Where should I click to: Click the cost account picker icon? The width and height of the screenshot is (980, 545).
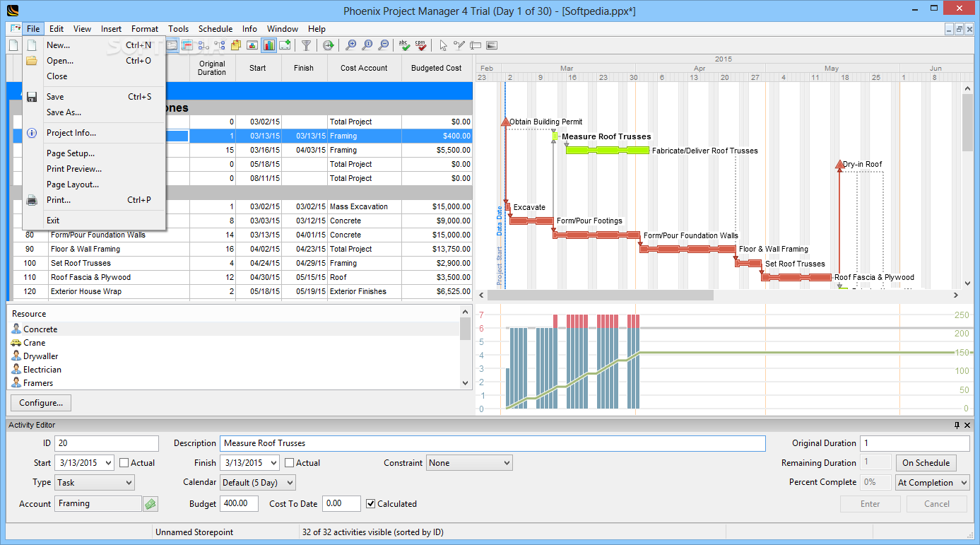click(150, 504)
